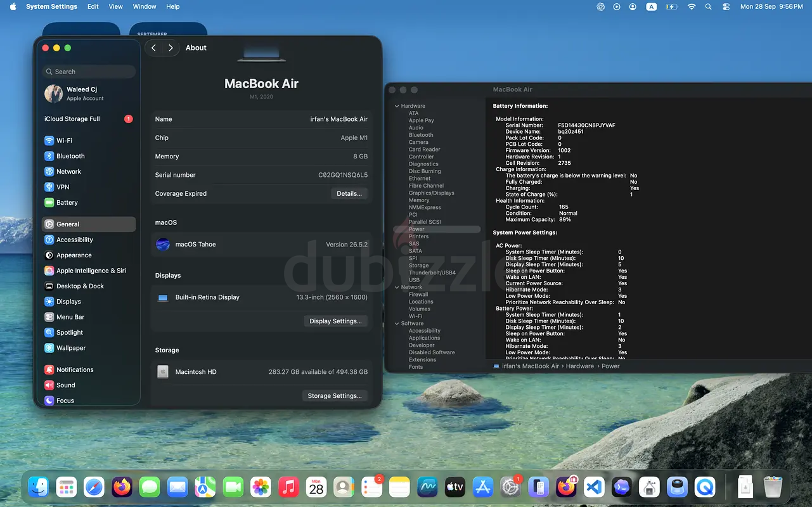
Task: Collapse the Network section in System Information
Action: tap(397, 287)
